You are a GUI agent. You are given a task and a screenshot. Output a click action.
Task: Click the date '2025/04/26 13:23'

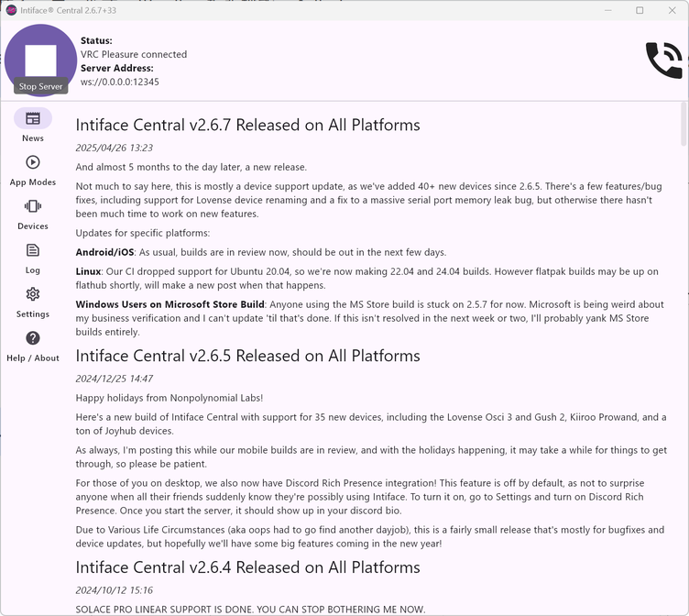[x=115, y=148]
